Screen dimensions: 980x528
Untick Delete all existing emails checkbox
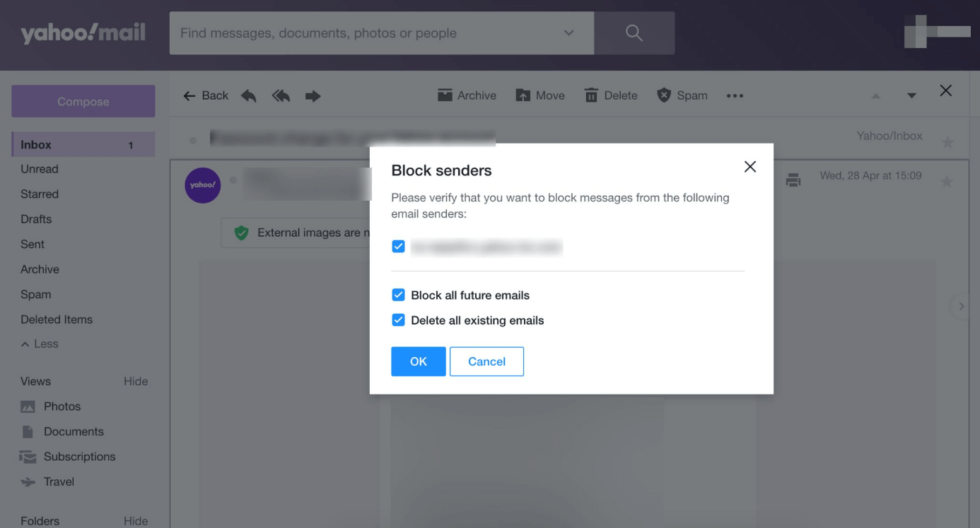(x=399, y=320)
